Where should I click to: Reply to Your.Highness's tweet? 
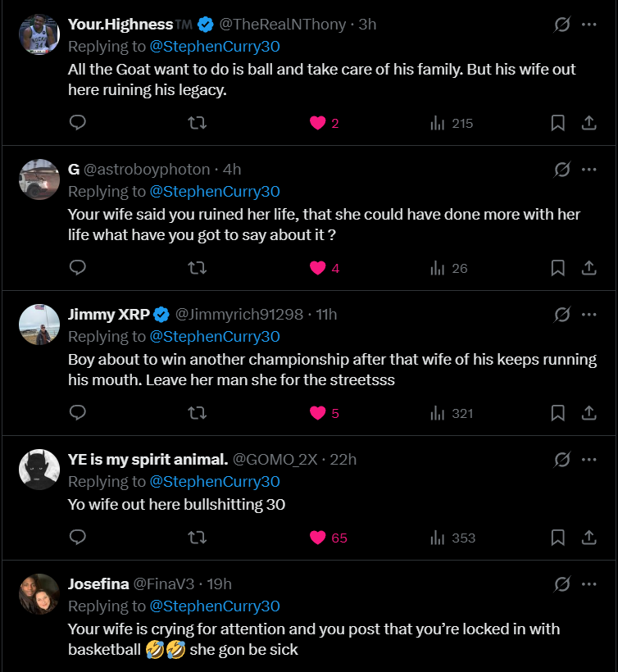tap(78, 123)
